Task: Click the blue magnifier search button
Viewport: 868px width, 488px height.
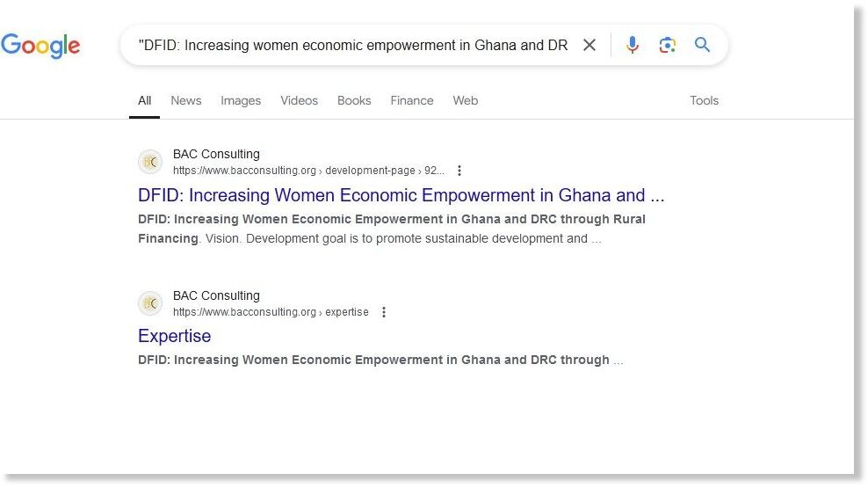Action: [702, 44]
